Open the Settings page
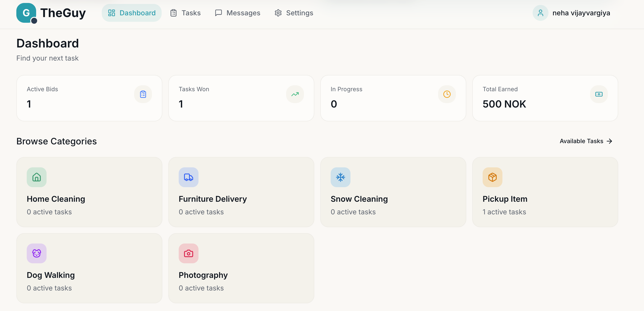 pos(294,13)
